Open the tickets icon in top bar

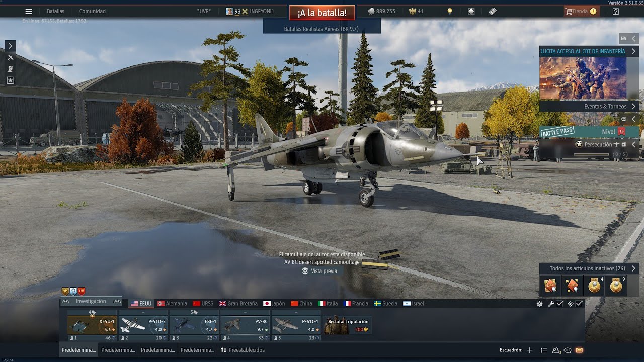pyautogui.click(x=493, y=11)
